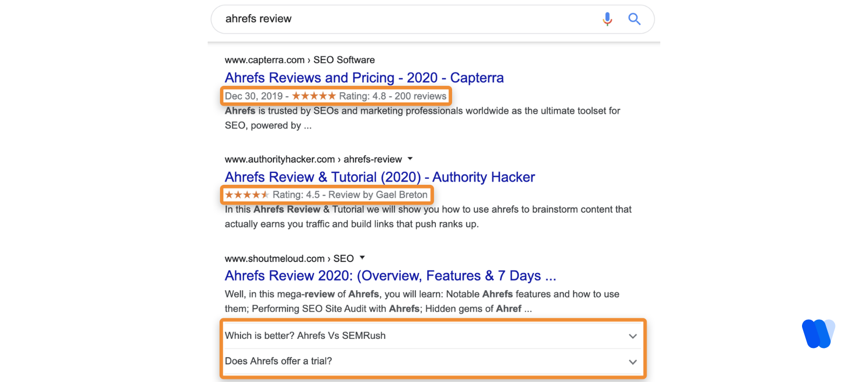Screen dimensions: 868x382
Task: Click 'Review by Gael Breton' snippet text
Action: tap(377, 195)
